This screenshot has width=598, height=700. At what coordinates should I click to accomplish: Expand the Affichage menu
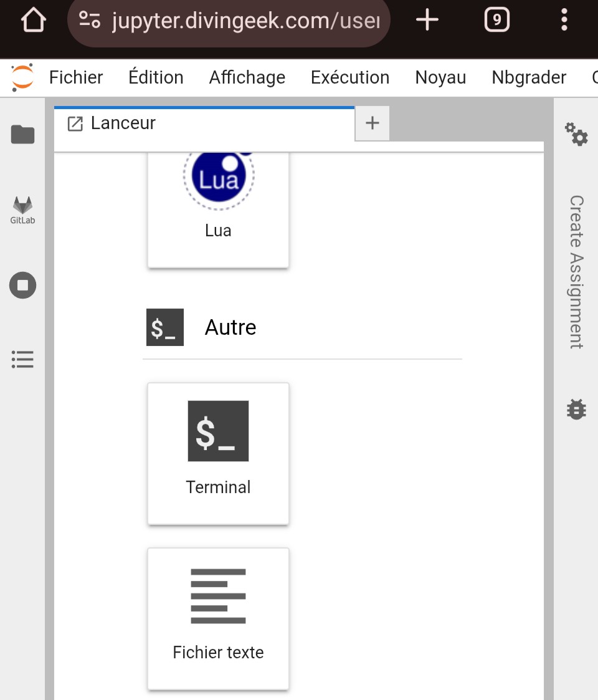(x=247, y=77)
